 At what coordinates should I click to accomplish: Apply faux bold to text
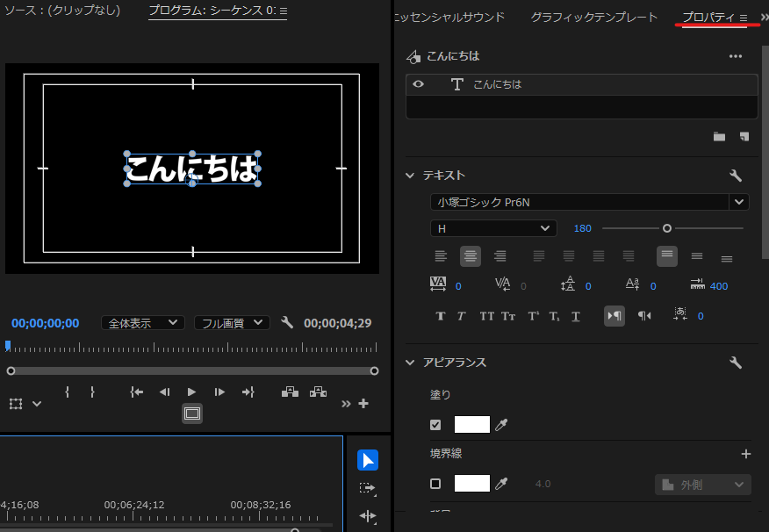click(x=441, y=316)
